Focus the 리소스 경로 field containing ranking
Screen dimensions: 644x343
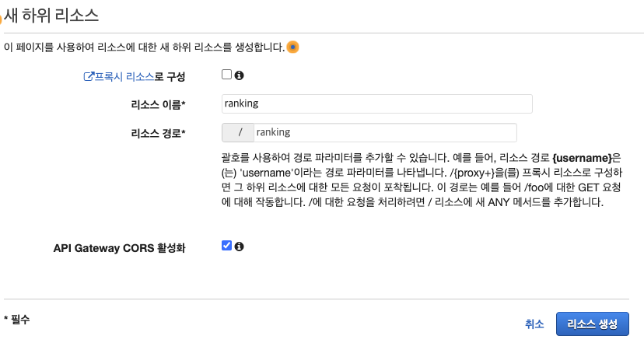click(x=385, y=132)
